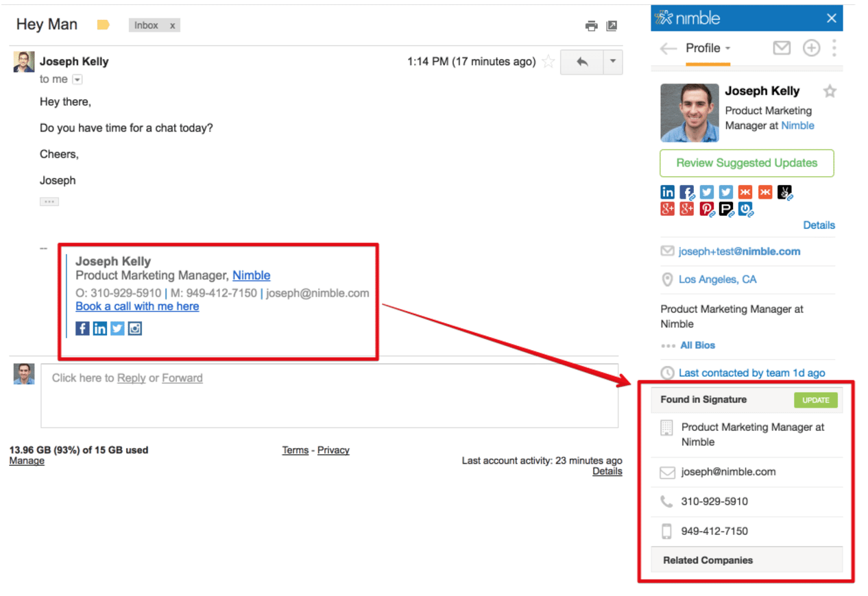Click the Review Suggested Updates button
868x596 pixels.
(747, 163)
